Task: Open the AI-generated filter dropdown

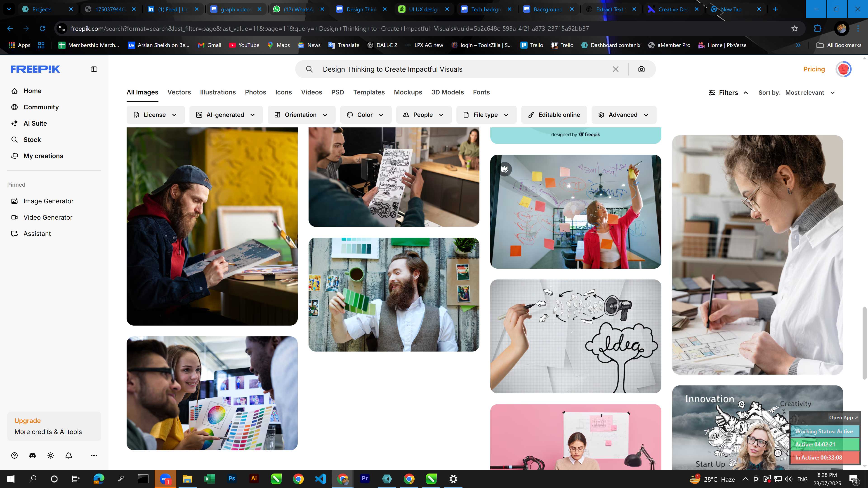Action: (226, 115)
